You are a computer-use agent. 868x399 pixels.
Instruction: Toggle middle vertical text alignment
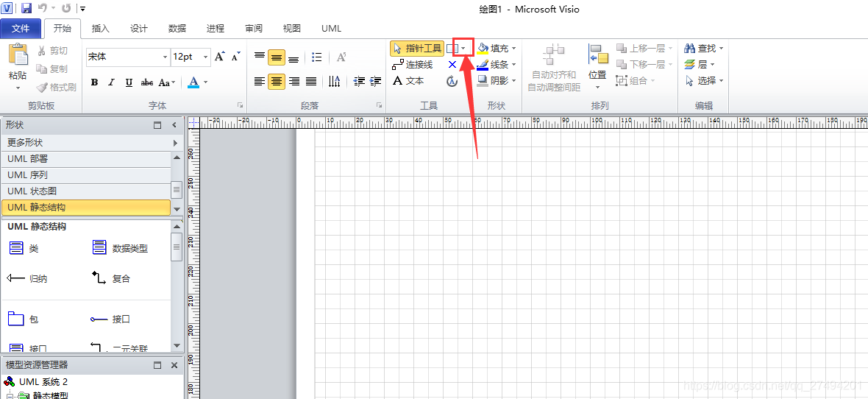(277, 57)
